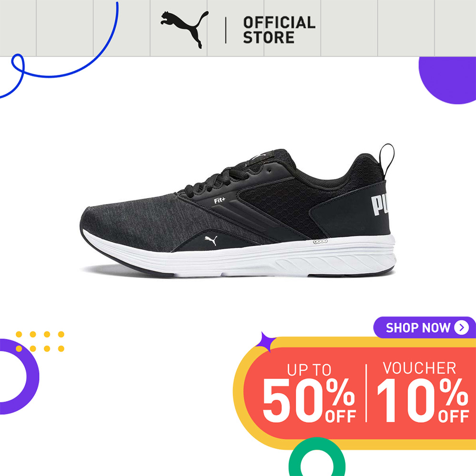Click the yellow dots pattern

[x=40, y=341]
